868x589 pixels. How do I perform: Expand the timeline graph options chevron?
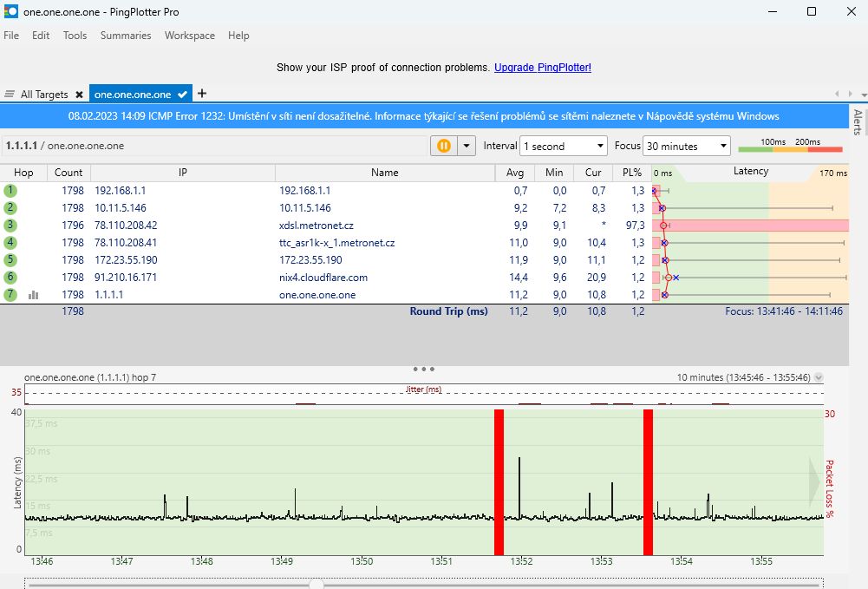click(x=819, y=378)
